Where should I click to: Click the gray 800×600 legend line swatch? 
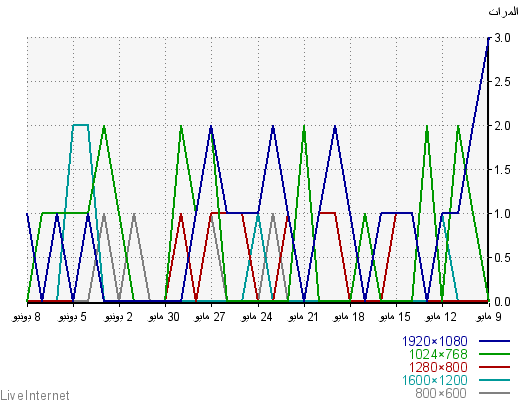pos(495,393)
